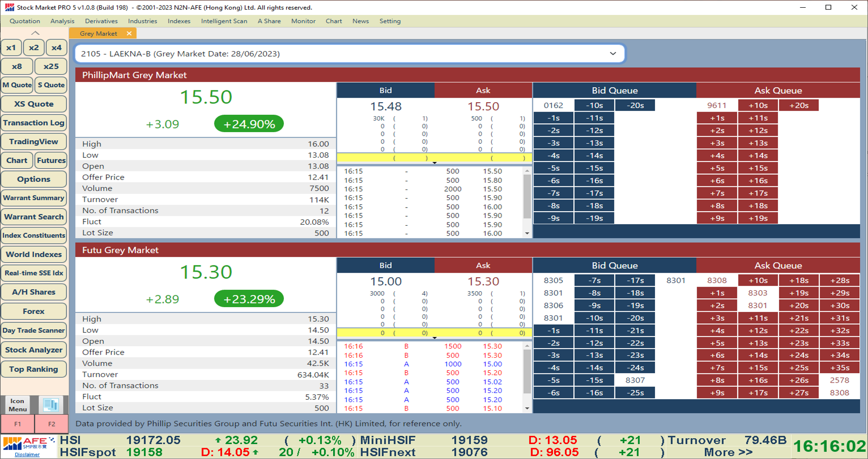Switch to the Grey Market tab
Viewport: 868px width, 459px height.
tap(98, 33)
